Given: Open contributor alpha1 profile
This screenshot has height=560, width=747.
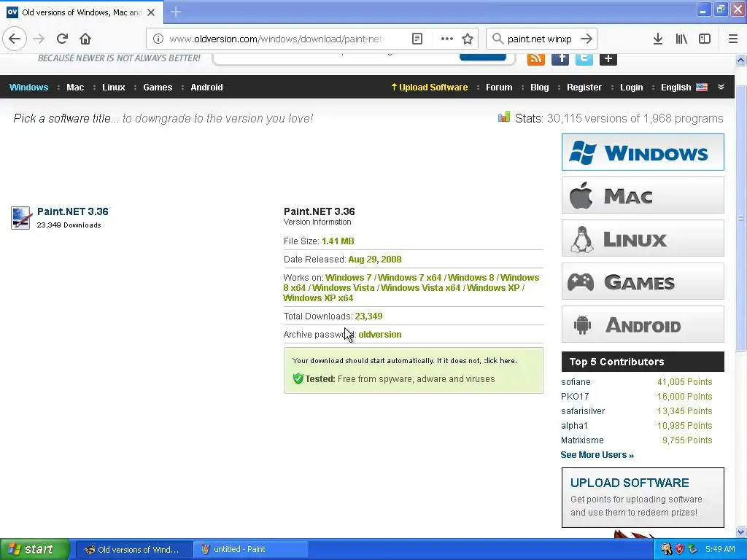Looking at the screenshot, I should point(574,426).
